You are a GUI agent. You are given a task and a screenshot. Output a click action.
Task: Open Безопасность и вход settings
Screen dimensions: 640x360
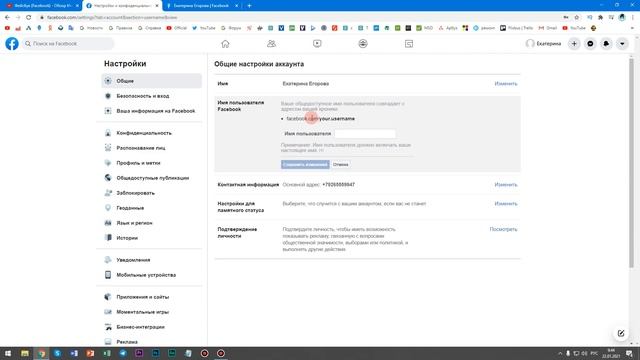click(x=151, y=96)
